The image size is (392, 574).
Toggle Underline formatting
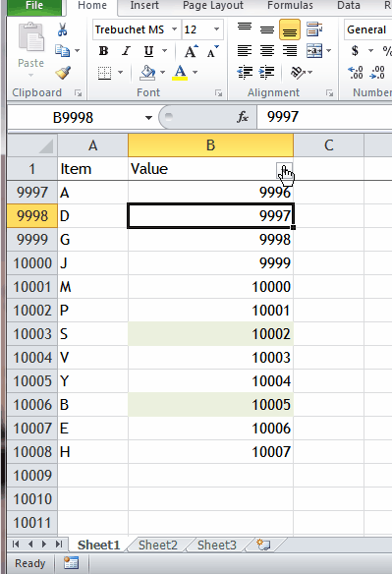pyautogui.click(x=148, y=51)
